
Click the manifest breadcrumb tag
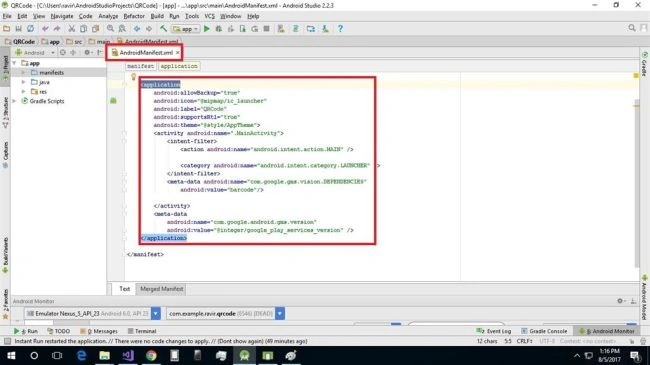click(140, 66)
